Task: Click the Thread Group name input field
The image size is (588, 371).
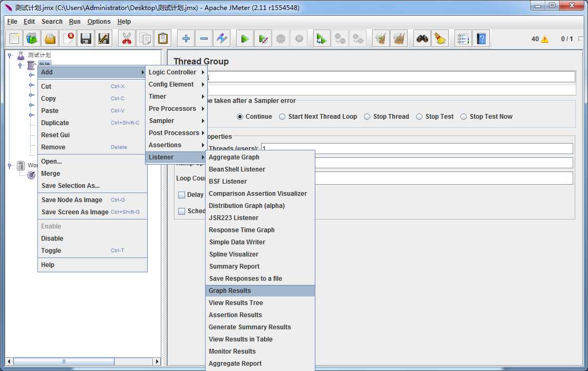Action: [x=390, y=77]
